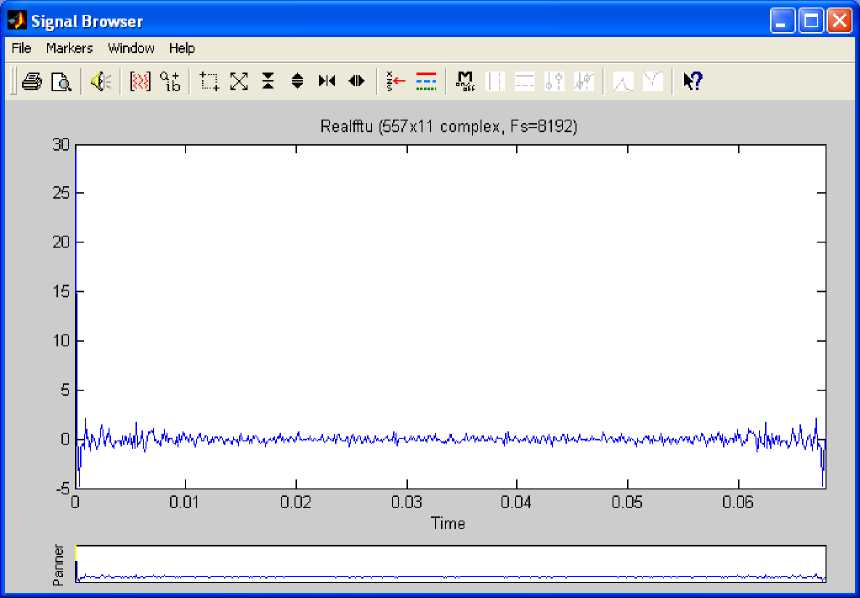Image resolution: width=860 pixels, height=598 pixels.
Task: Play the selected signal with speaker icon
Action: tap(100, 82)
